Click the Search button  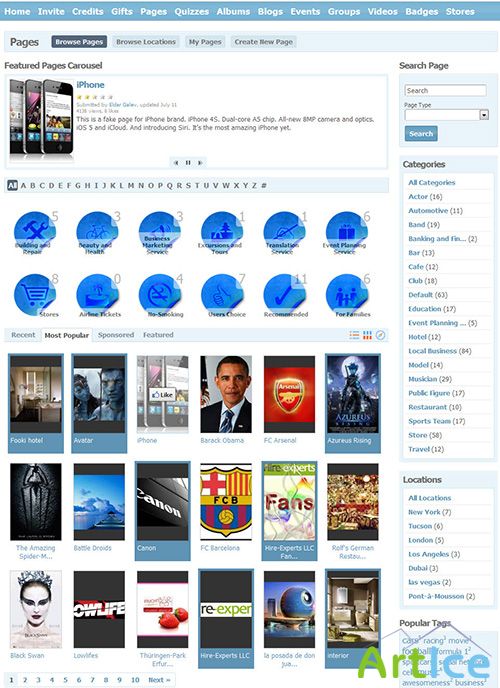click(x=421, y=134)
